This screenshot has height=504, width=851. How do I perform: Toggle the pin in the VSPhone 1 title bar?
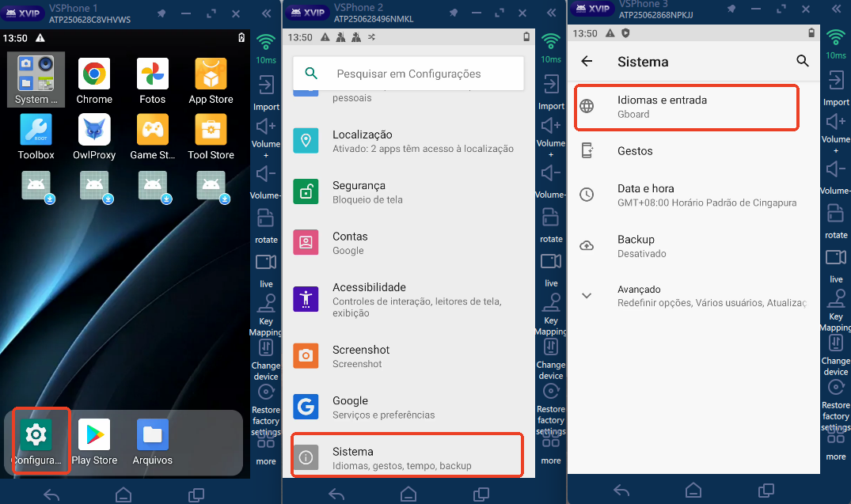coord(162,14)
